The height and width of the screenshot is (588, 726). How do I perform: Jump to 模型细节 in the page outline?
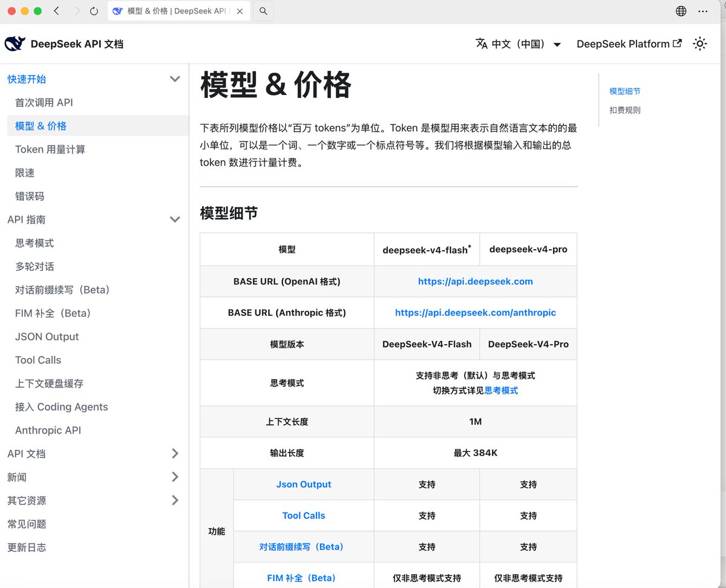(625, 91)
